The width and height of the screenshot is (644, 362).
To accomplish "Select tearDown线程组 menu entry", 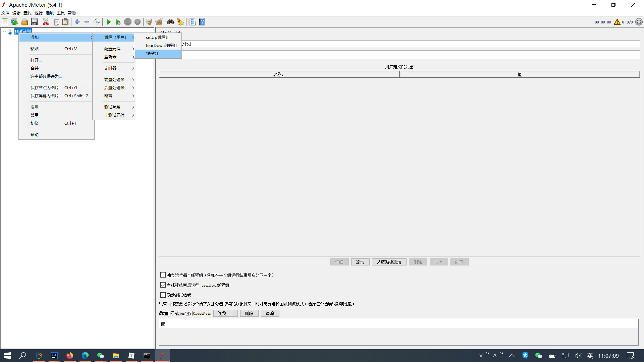I will (158, 45).
